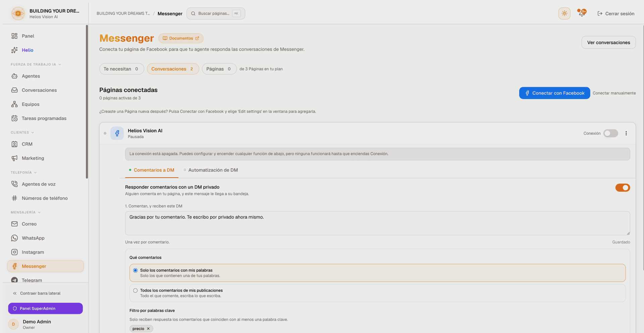Click the sidebar vertical scrollbar
This screenshot has height=333, width=644.
[x=87, y=102]
